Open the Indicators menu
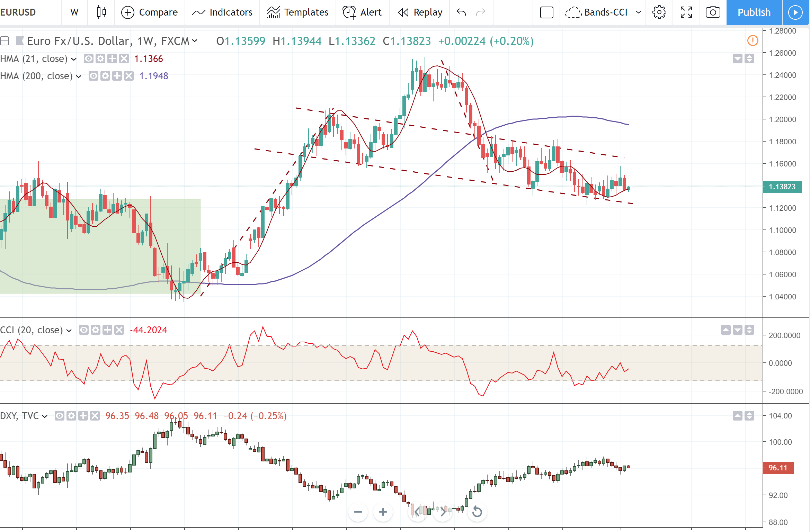Screen dimensions: 810x532 click(222, 12)
